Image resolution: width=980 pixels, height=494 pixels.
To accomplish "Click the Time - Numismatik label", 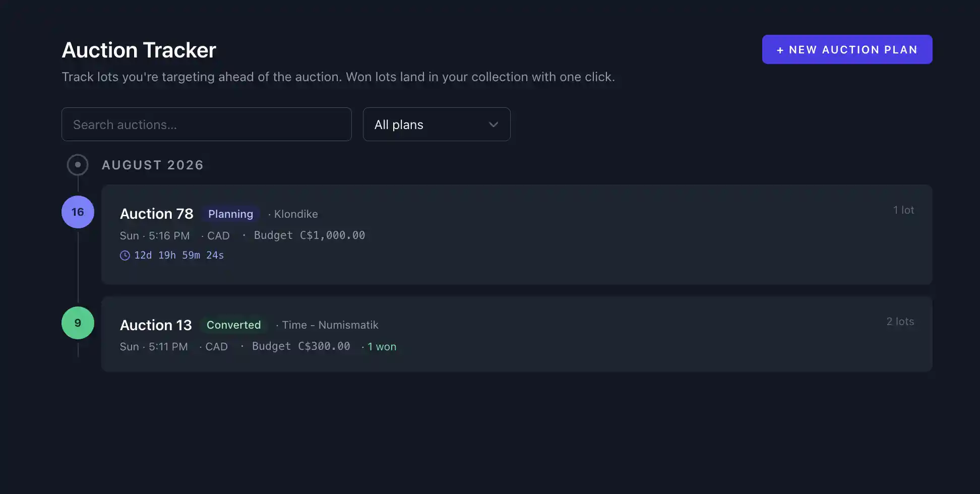I will pyautogui.click(x=330, y=325).
